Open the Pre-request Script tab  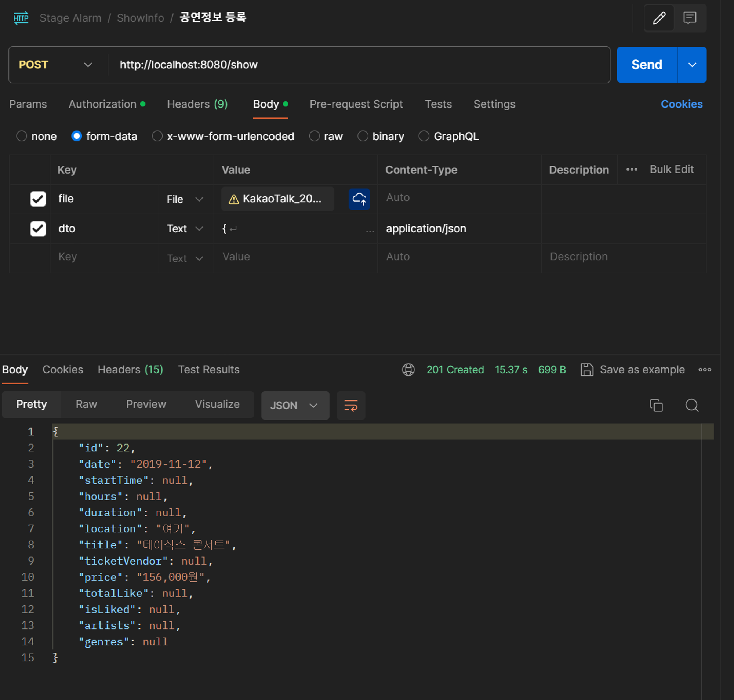click(x=356, y=104)
